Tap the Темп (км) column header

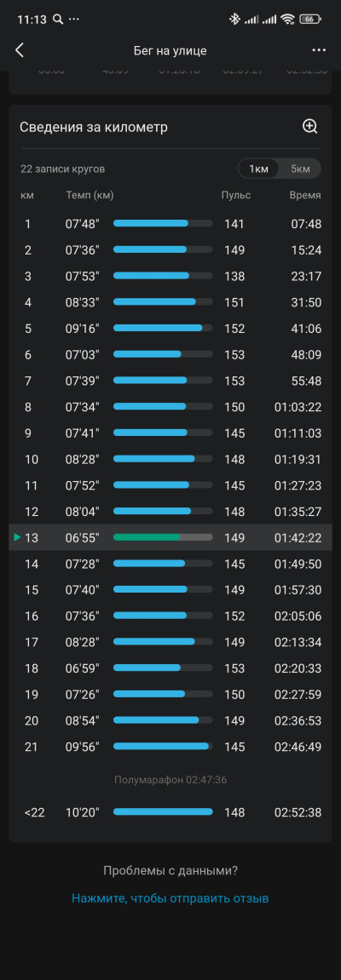click(90, 196)
